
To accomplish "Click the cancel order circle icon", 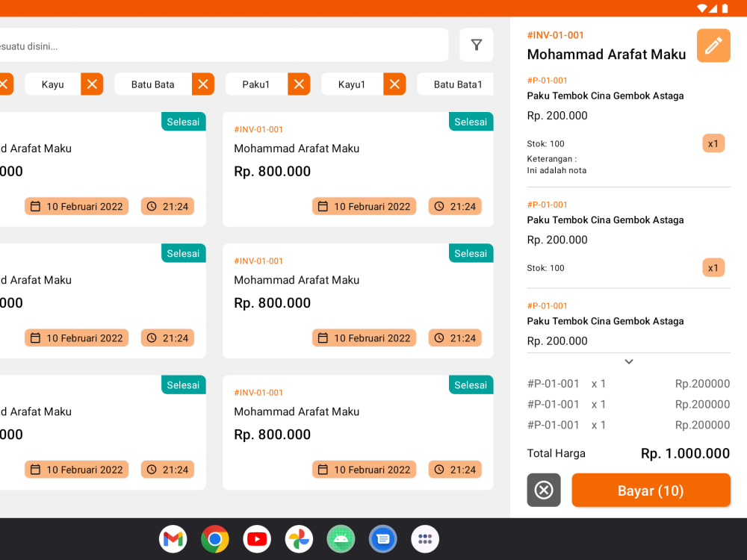I will [543, 490].
